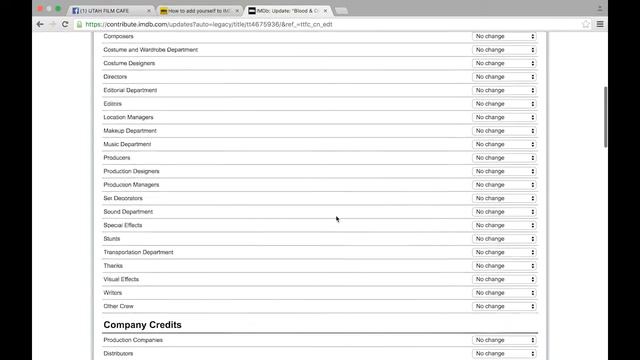Click the Other Crew row label
This screenshot has height=360, width=640.
coord(118,306)
